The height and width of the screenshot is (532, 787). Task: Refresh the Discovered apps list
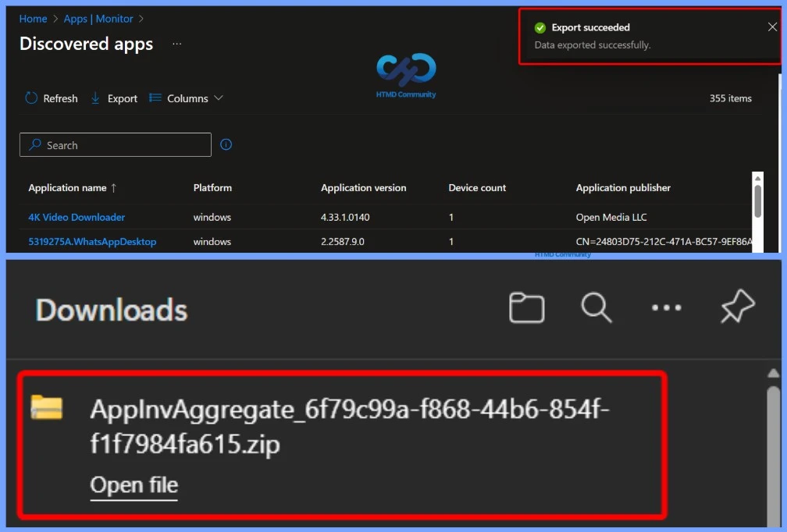tap(51, 98)
